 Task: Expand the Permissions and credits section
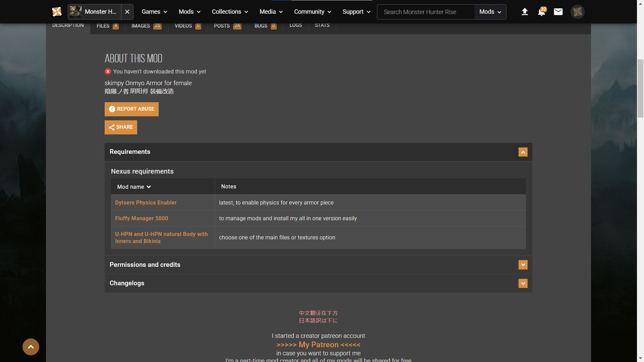523,265
